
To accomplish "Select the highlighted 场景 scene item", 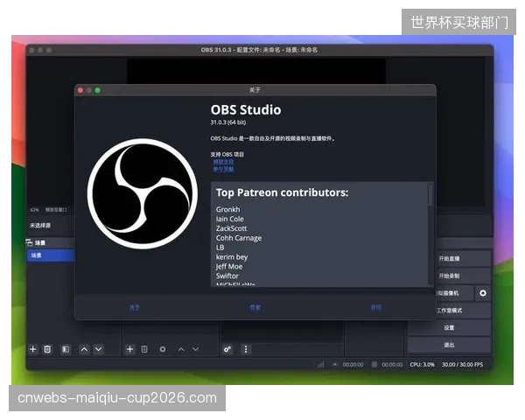I will (x=51, y=255).
